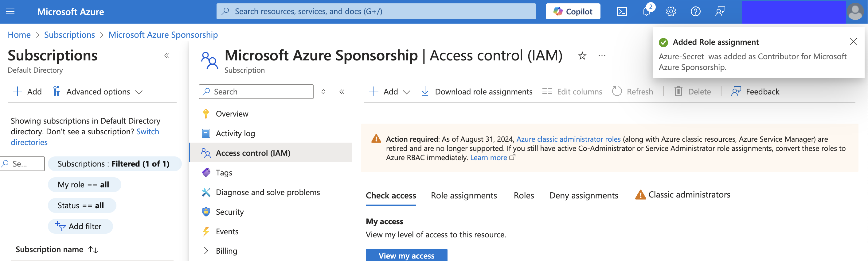Click the Copilot button
The image size is (868, 261).
573,11
